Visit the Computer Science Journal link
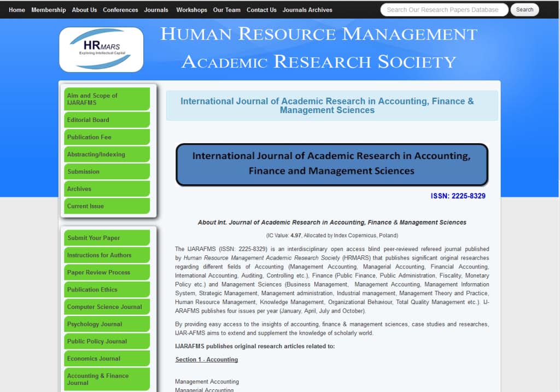Viewport: 560px width, 392px height. (107, 307)
